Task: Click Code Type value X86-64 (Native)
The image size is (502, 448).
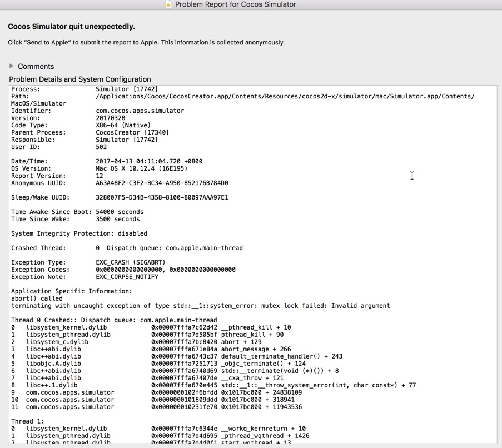Action: point(123,125)
